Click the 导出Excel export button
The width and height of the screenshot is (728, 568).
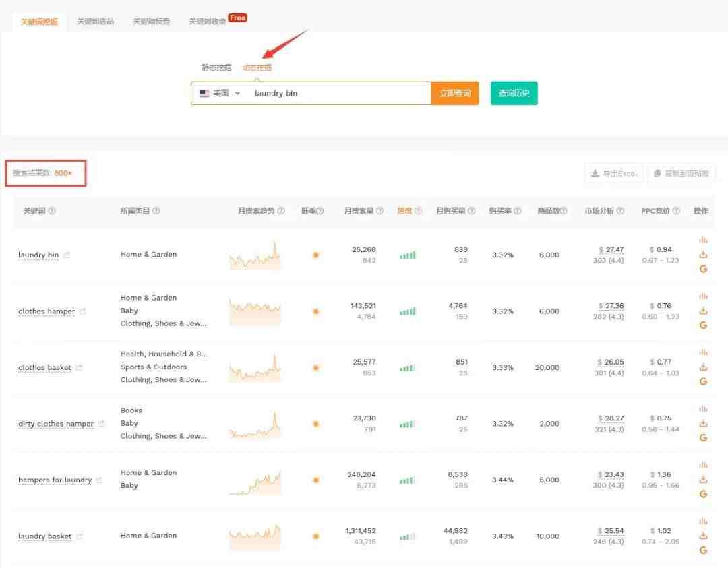click(x=614, y=174)
